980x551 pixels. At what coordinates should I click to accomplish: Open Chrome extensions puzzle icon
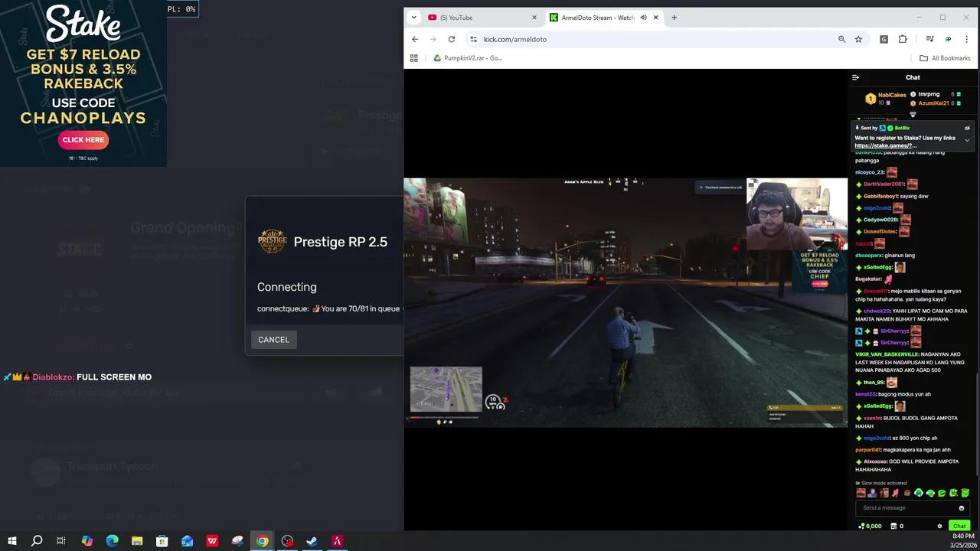[903, 39]
